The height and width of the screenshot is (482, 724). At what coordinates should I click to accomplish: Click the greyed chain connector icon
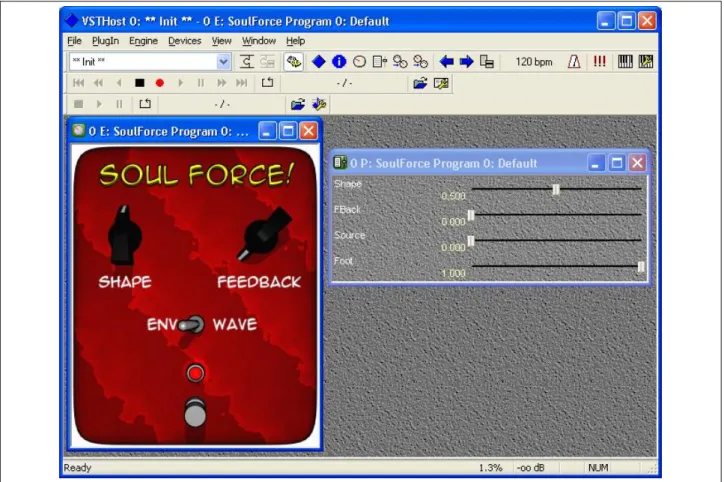267,61
